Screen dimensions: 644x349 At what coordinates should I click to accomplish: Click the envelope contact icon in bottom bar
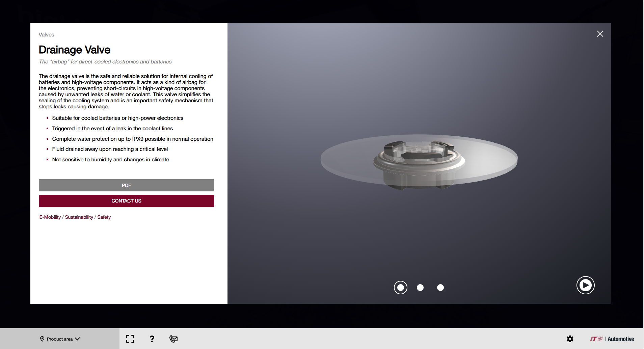(x=173, y=339)
